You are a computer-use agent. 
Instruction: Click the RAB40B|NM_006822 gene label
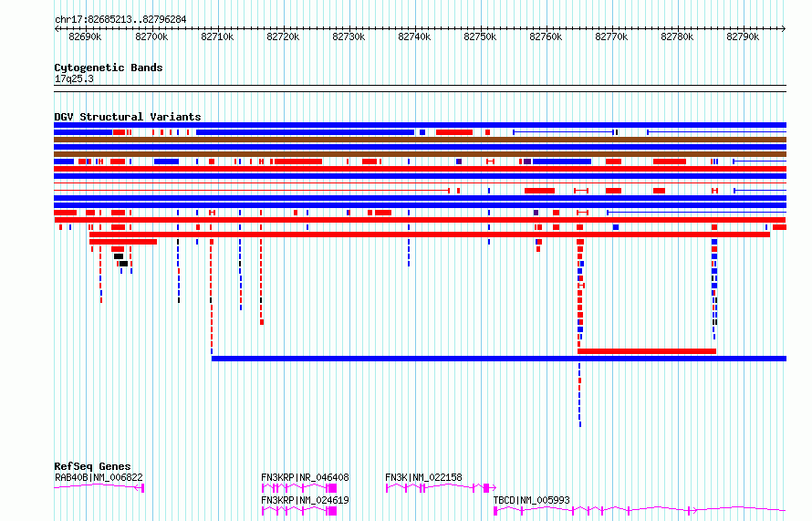click(99, 477)
